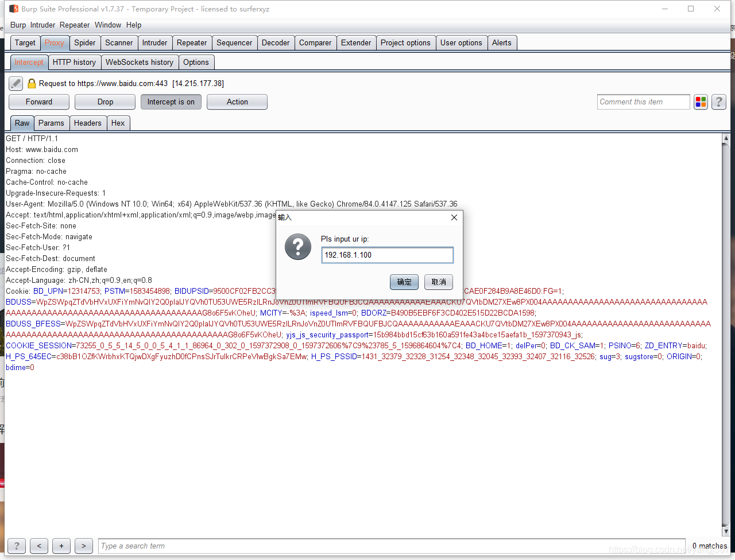Click the plus search options button
The height and width of the screenshot is (560, 735).
point(61,546)
